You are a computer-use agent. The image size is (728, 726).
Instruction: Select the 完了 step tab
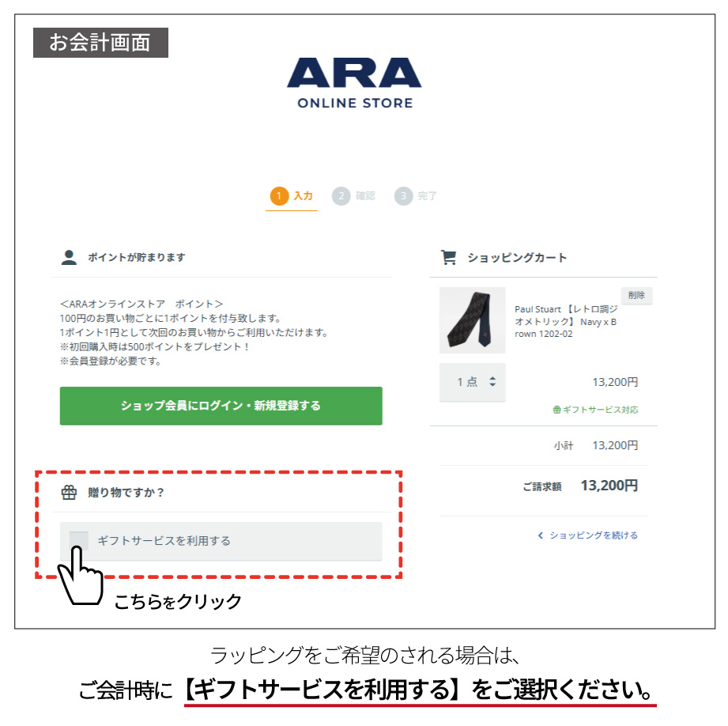(x=427, y=196)
